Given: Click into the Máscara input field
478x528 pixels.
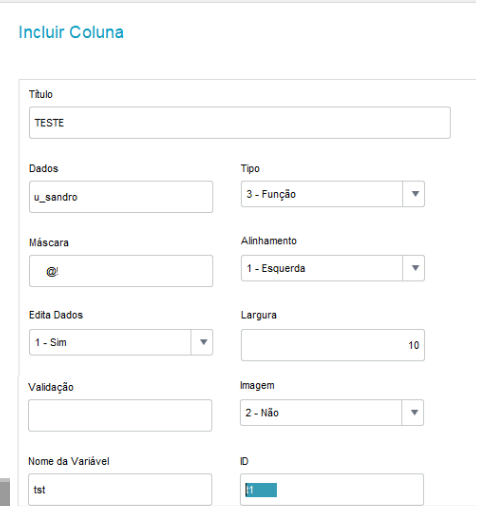Looking at the screenshot, I should (x=121, y=271).
